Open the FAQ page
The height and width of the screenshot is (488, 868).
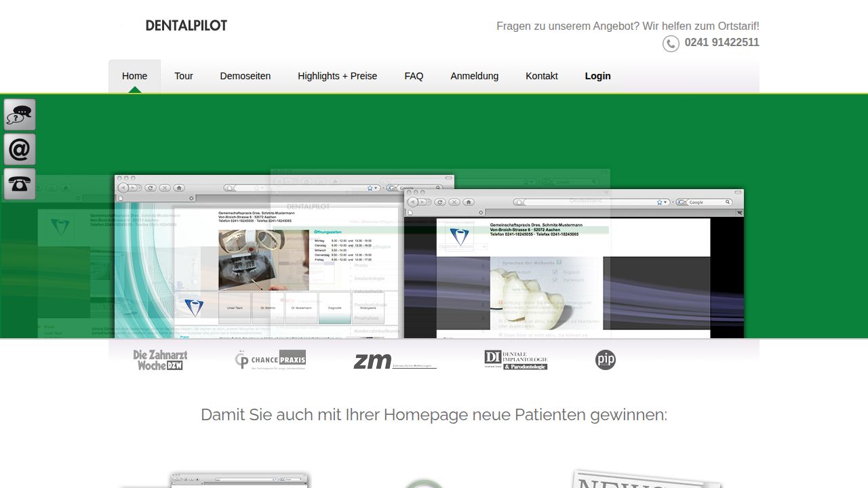[414, 76]
